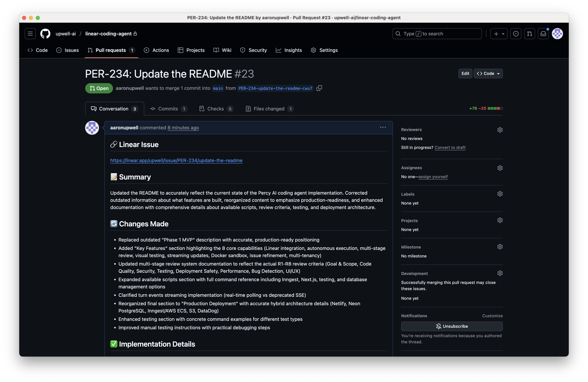Click Convert to draft
588x382 pixels.
click(x=450, y=148)
